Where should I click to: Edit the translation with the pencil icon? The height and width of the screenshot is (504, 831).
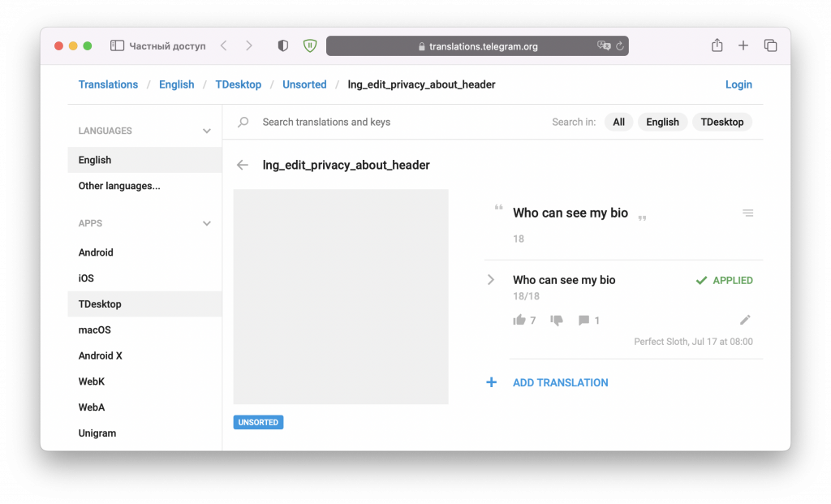(745, 320)
